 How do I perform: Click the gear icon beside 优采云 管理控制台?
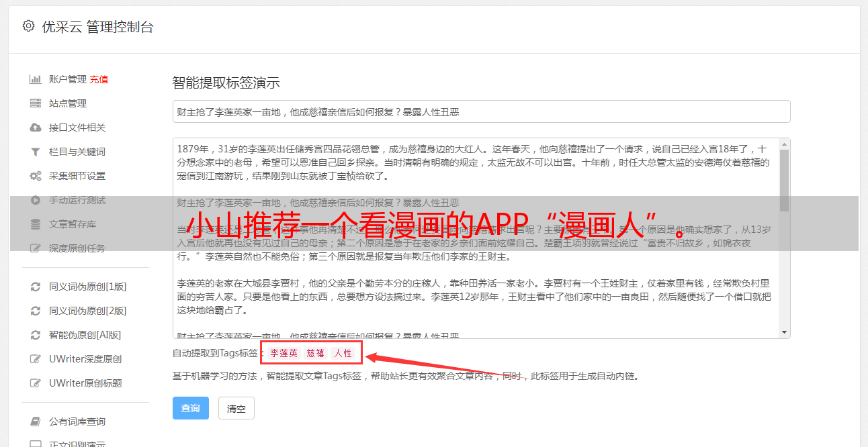click(28, 26)
